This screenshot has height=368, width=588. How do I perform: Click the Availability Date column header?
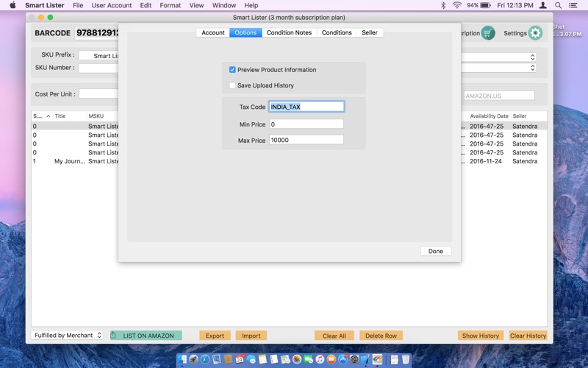[489, 116]
